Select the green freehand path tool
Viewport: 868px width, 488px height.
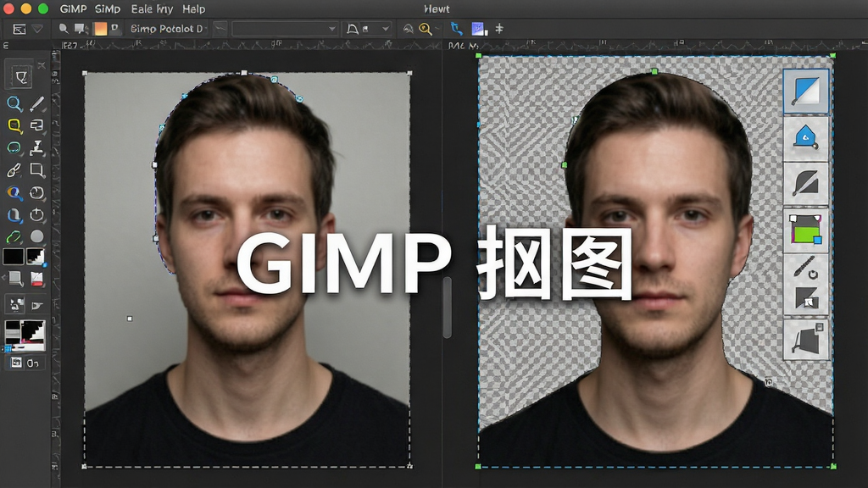point(14,237)
